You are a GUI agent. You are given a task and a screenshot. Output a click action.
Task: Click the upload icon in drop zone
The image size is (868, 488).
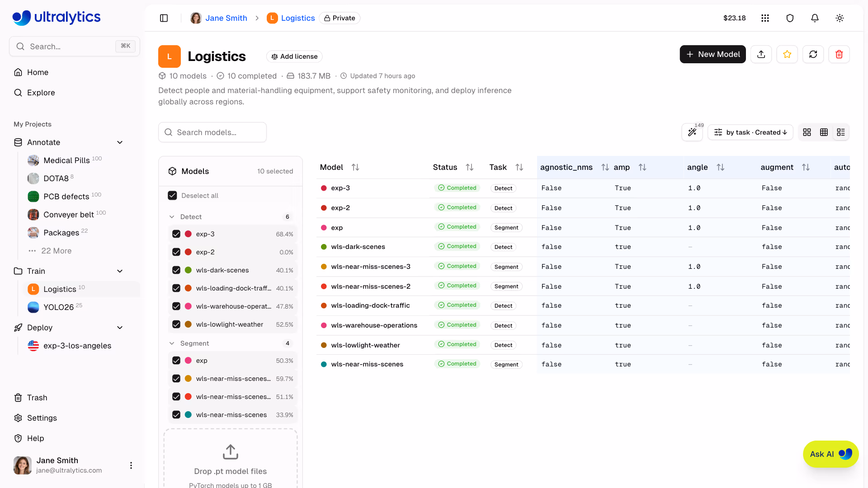coord(231,451)
